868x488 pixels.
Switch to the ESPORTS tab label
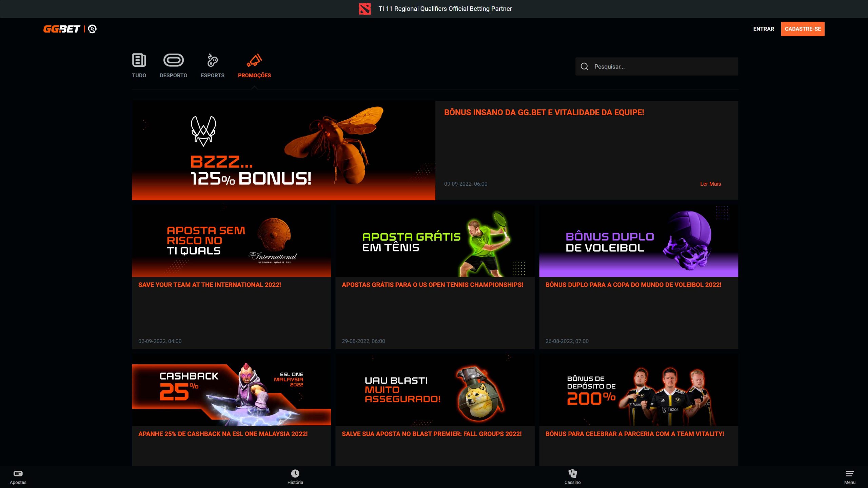pos(212,76)
